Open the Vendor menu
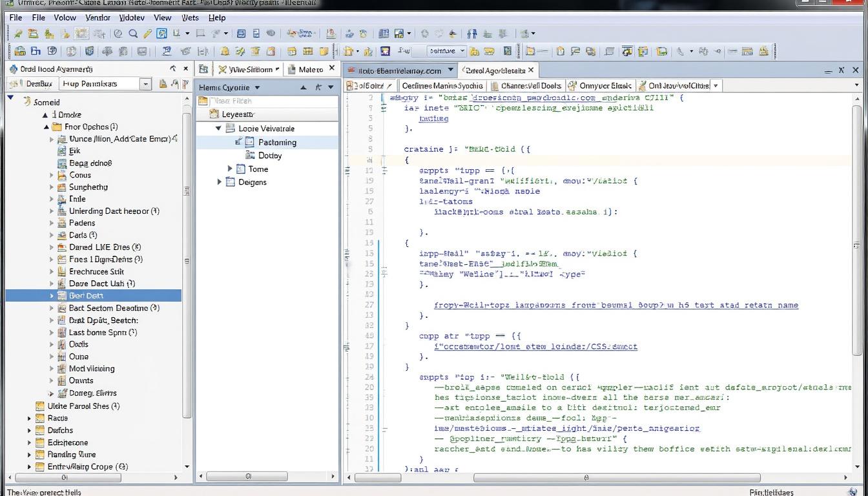This screenshot has width=868, height=496. (x=98, y=17)
